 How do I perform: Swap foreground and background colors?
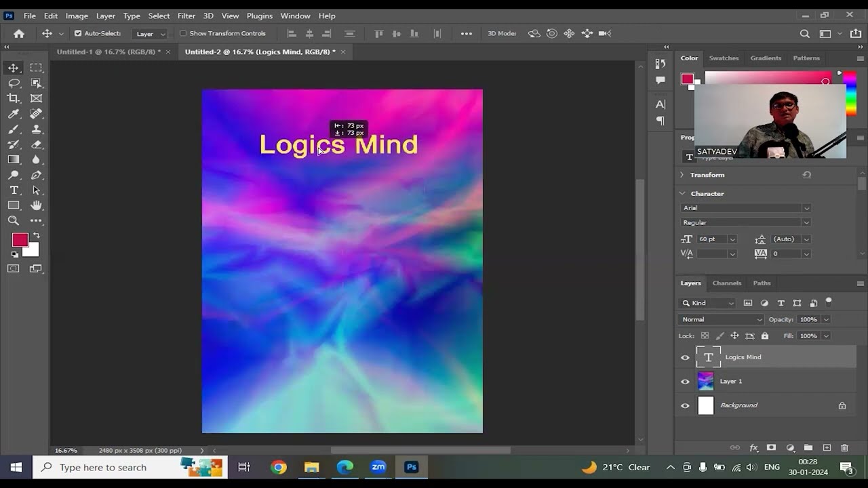click(37, 235)
